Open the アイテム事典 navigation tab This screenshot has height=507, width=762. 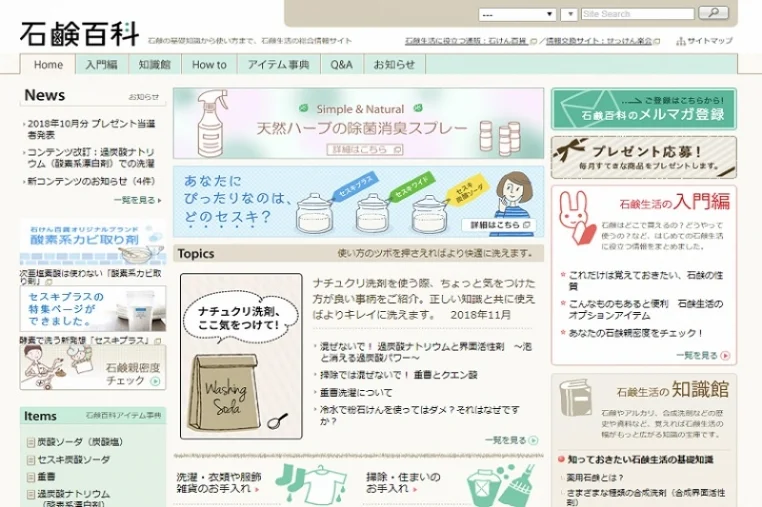coord(278,65)
